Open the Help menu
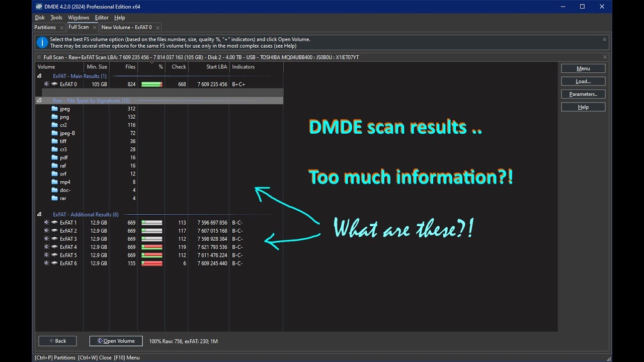 (120, 18)
